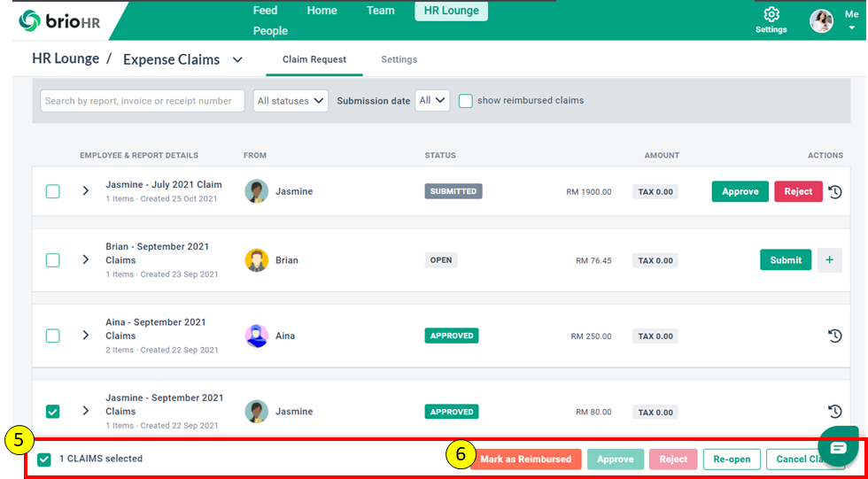Click the SUBMITTED status badge

[453, 191]
